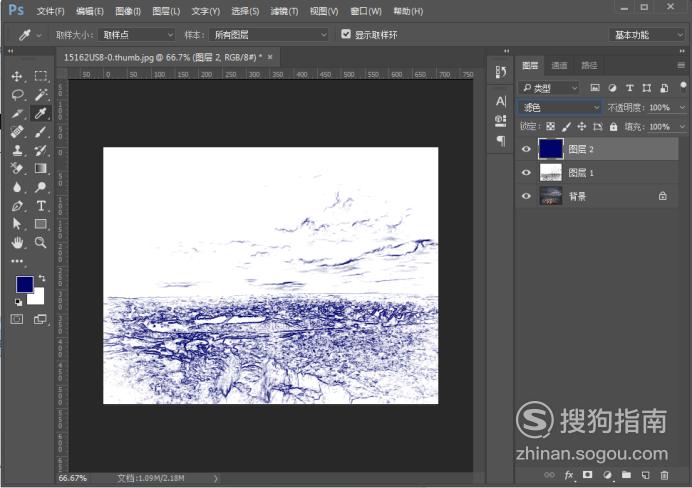Select the Horizontal Type tool
The image size is (692, 488).
pyautogui.click(x=41, y=206)
